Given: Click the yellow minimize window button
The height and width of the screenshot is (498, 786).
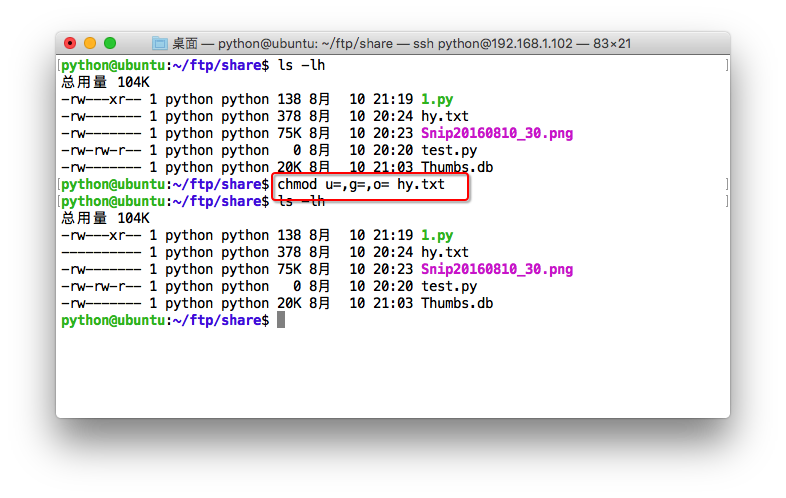Looking at the screenshot, I should tap(90, 43).
